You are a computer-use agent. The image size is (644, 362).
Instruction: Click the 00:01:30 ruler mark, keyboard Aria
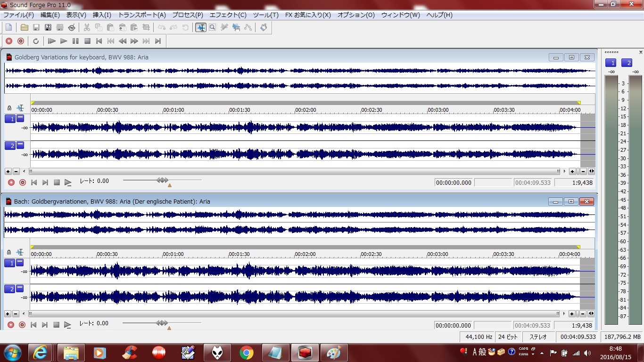click(x=239, y=110)
